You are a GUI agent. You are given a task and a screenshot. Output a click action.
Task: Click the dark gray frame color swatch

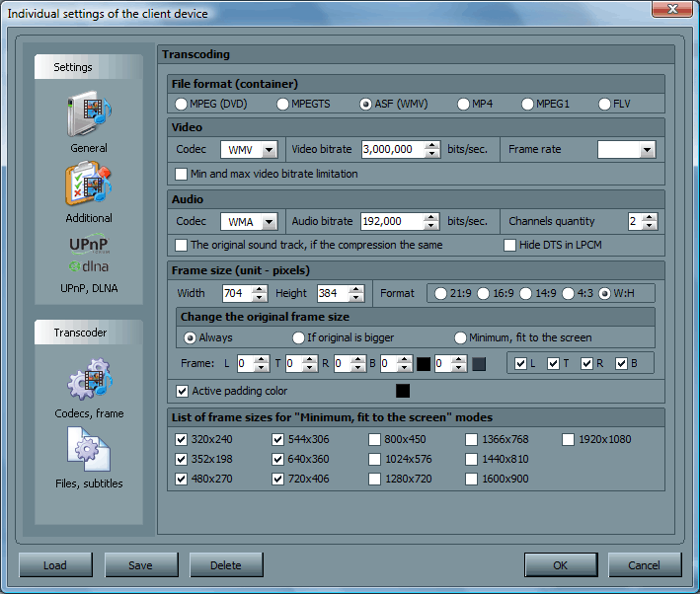click(479, 364)
